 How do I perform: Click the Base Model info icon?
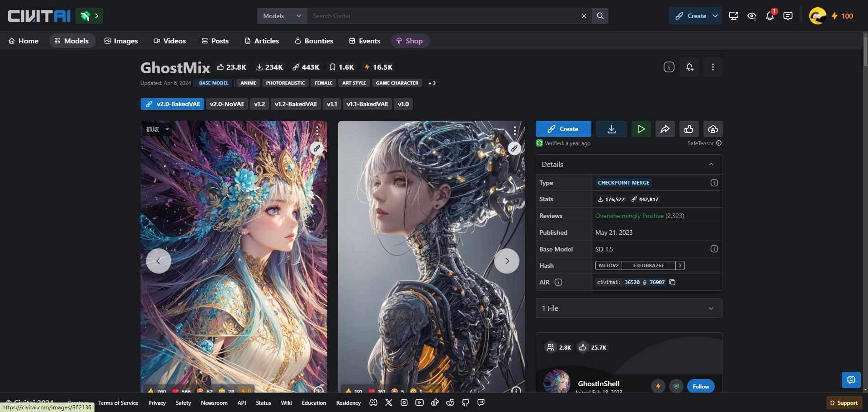714,249
